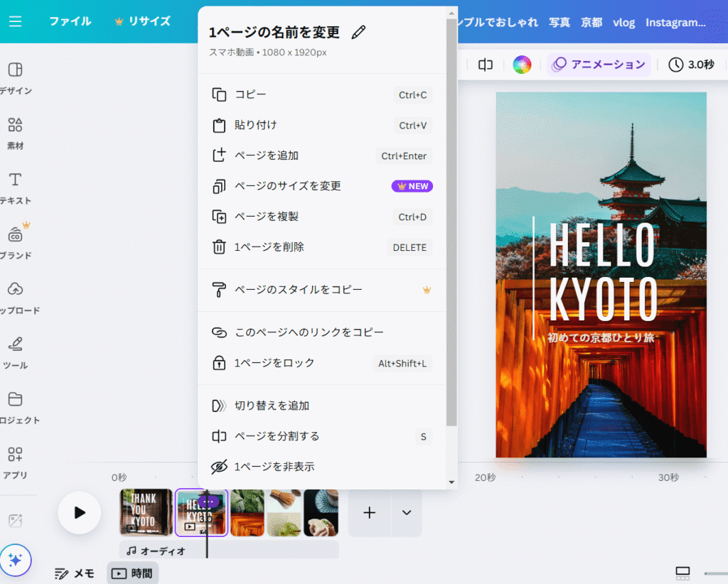Open the ファイル menu

point(70,21)
